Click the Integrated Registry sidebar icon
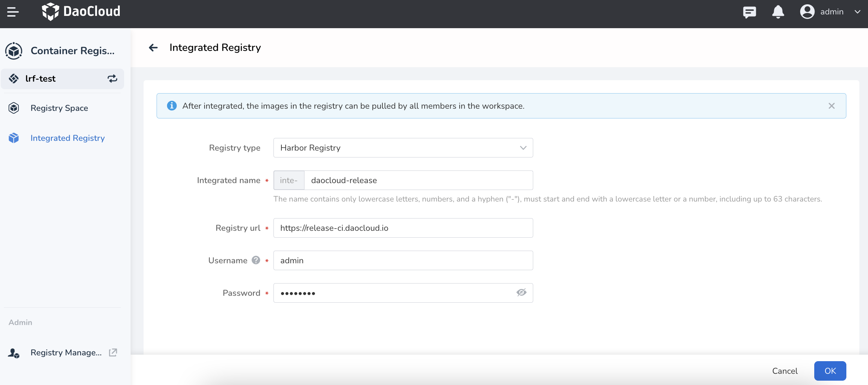This screenshot has width=868, height=385. tap(14, 138)
